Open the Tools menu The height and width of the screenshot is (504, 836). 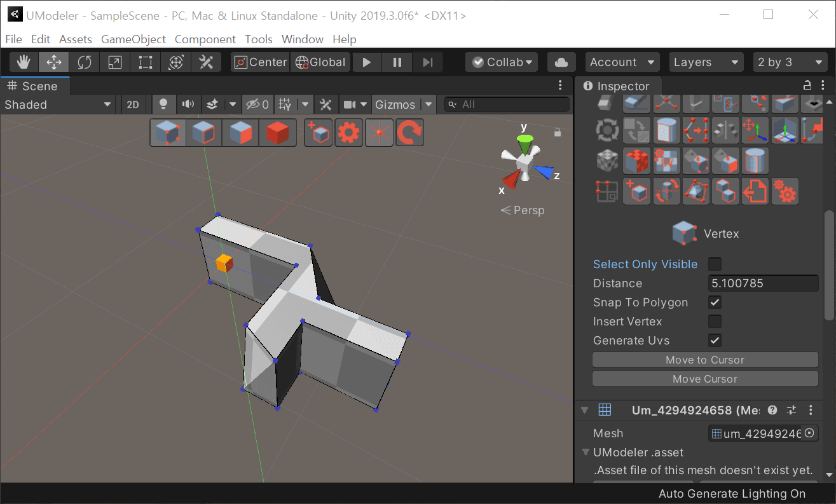[x=259, y=39]
